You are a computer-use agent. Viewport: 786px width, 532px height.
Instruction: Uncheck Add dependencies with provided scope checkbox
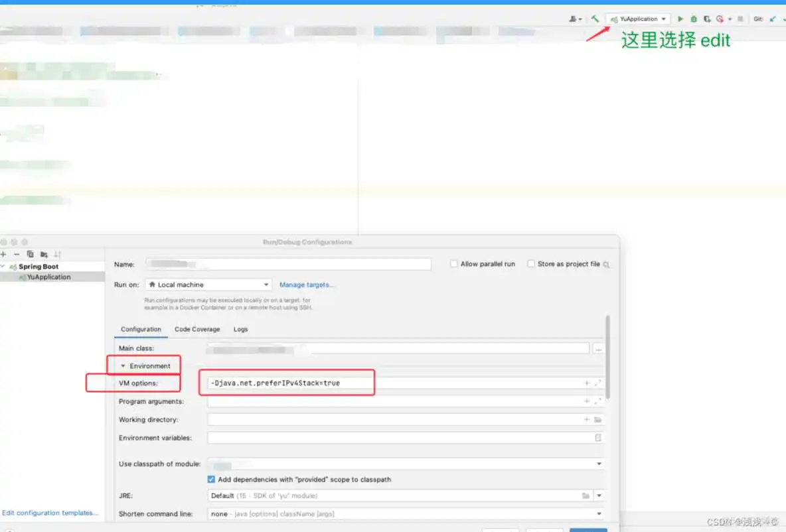pyautogui.click(x=211, y=480)
